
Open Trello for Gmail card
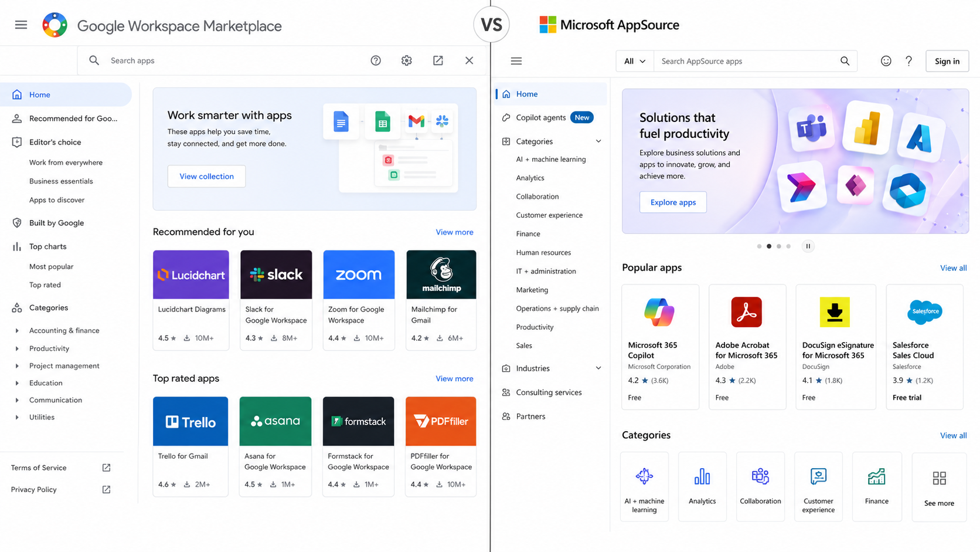coord(190,446)
